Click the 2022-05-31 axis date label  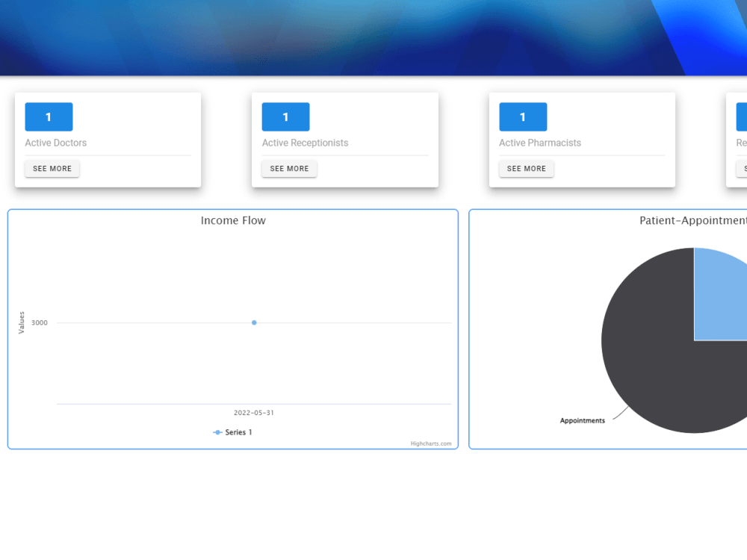click(254, 413)
